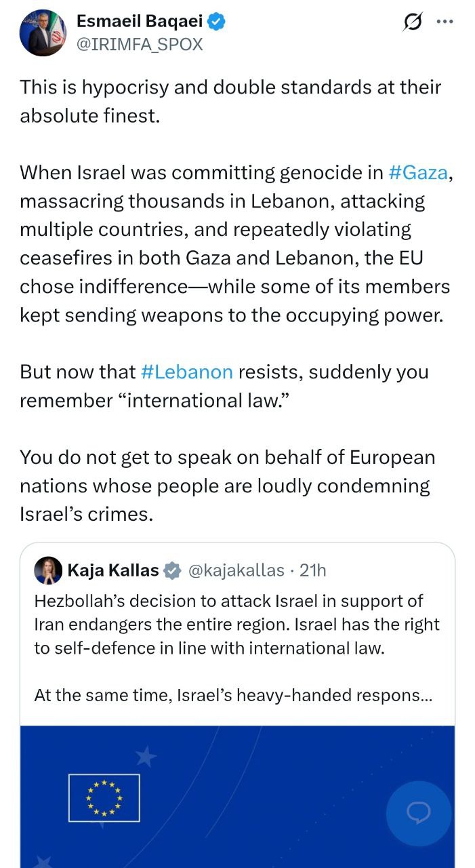Tap Kaja Kallas's verified badge
The width and height of the screenshot is (475, 868).
point(173,570)
